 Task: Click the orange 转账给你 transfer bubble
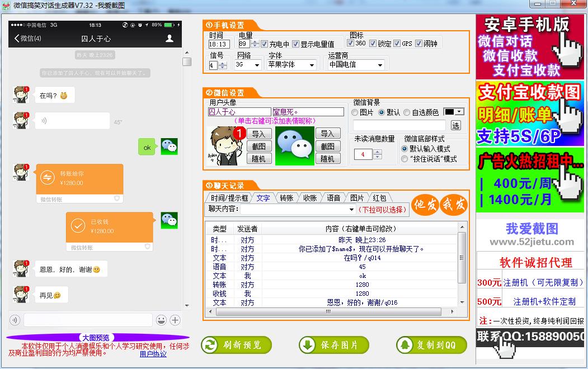(x=79, y=183)
